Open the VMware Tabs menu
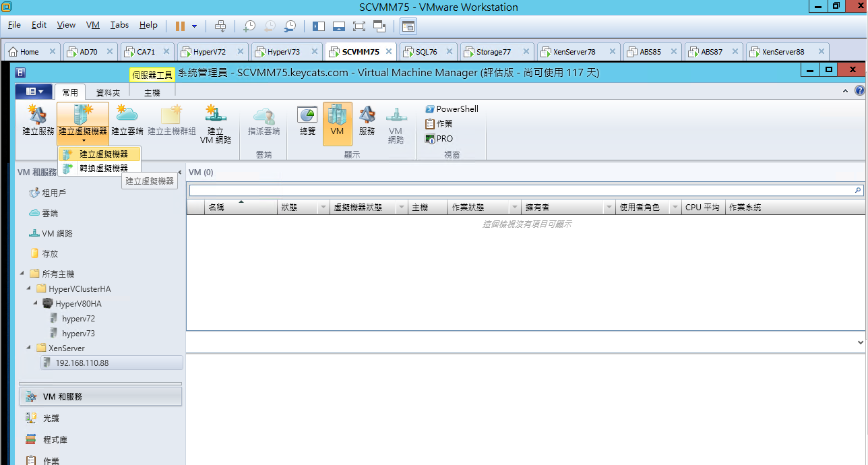 (x=119, y=25)
